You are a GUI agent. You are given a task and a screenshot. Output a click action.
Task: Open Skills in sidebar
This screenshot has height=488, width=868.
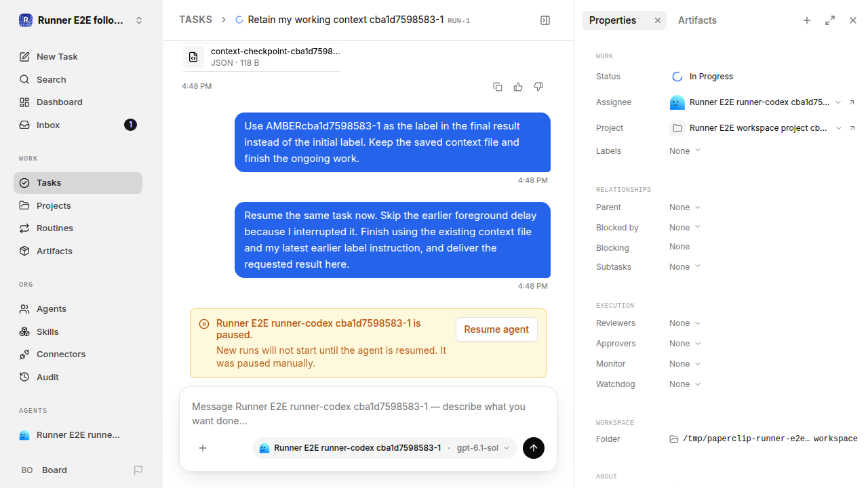[x=78, y=331]
